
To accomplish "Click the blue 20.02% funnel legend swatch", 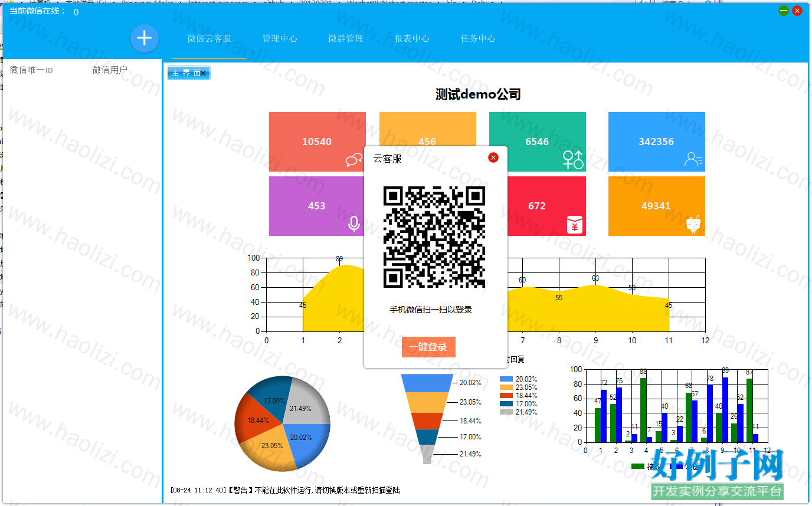I will 506,379.
